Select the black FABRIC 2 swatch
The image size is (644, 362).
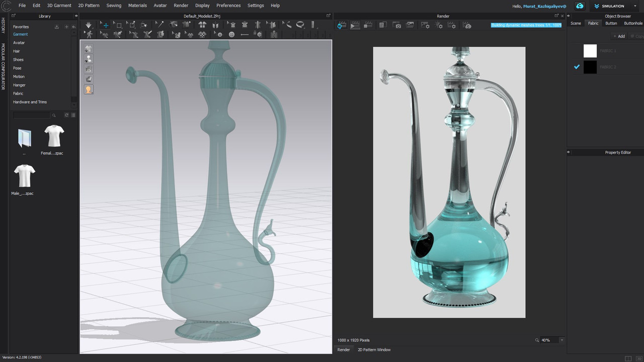(590, 67)
